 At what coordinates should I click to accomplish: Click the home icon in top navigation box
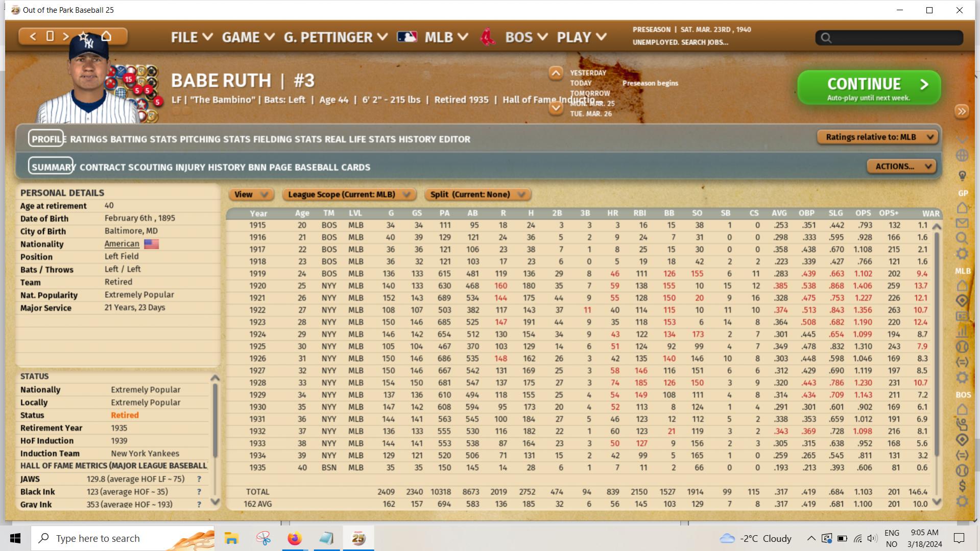coord(106,36)
